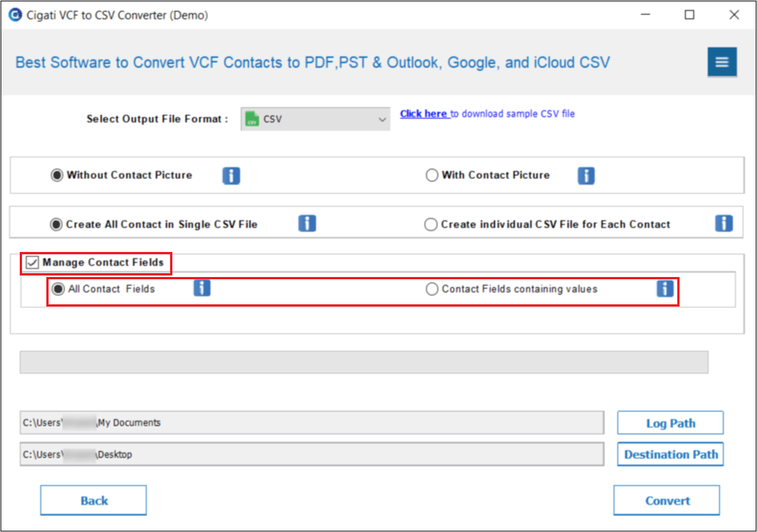Open the output file format CSV dropdown
This screenshot has width=757, height=532.
pos(315,118)
